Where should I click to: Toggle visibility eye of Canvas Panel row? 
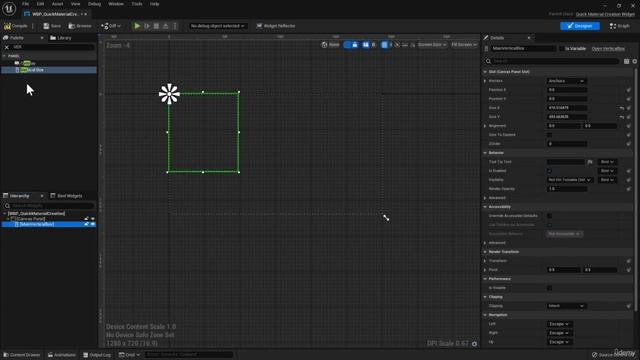93,219
